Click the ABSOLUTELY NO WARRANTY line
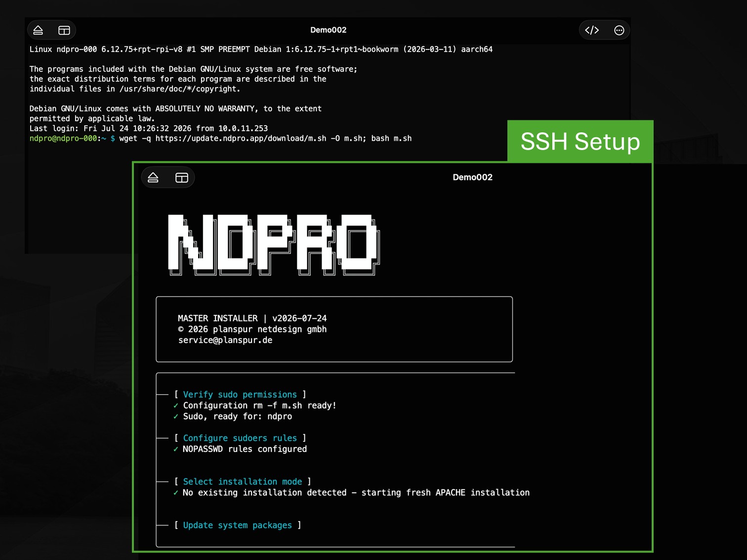 (175, 109)
